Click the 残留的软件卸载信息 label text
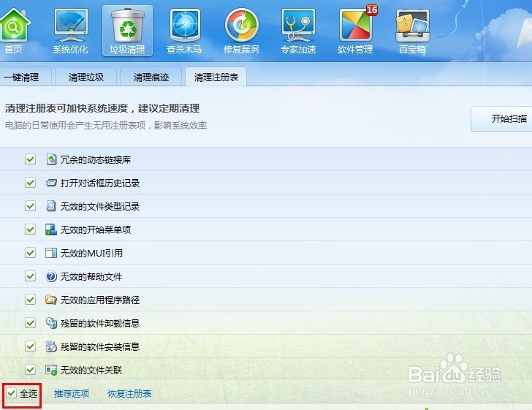 pyautogui.click(x=100, y=324)
